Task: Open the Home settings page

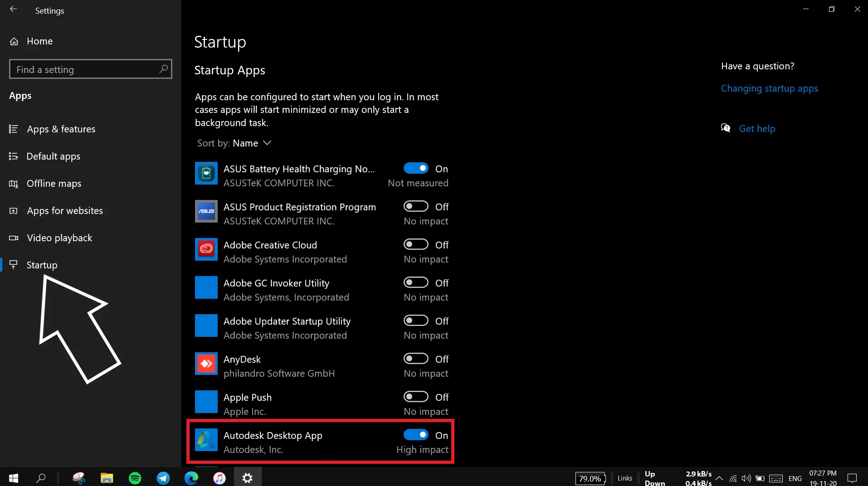Action: [39, 41]
